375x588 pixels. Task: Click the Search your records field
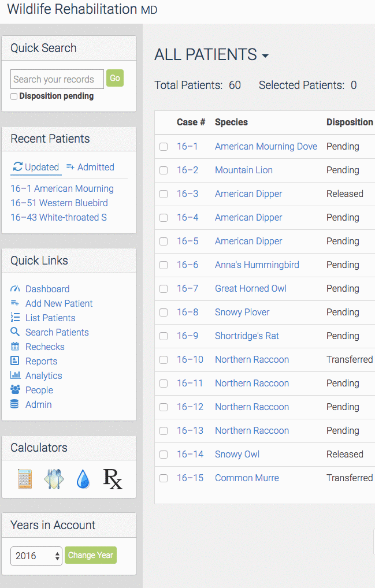[57, 79]
